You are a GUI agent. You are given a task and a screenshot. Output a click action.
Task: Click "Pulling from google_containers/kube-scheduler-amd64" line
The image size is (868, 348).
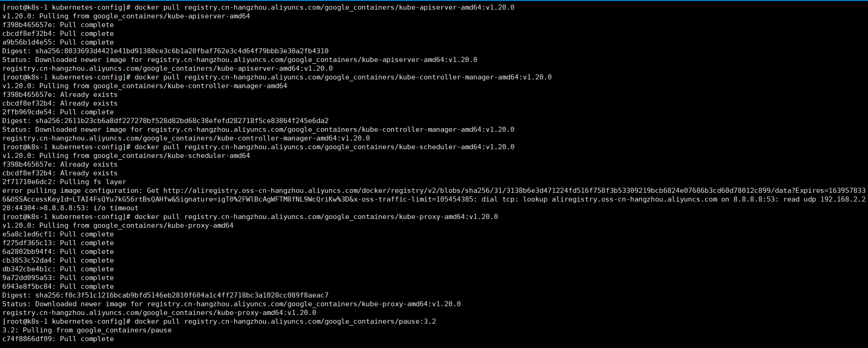(x=126, y=156)
